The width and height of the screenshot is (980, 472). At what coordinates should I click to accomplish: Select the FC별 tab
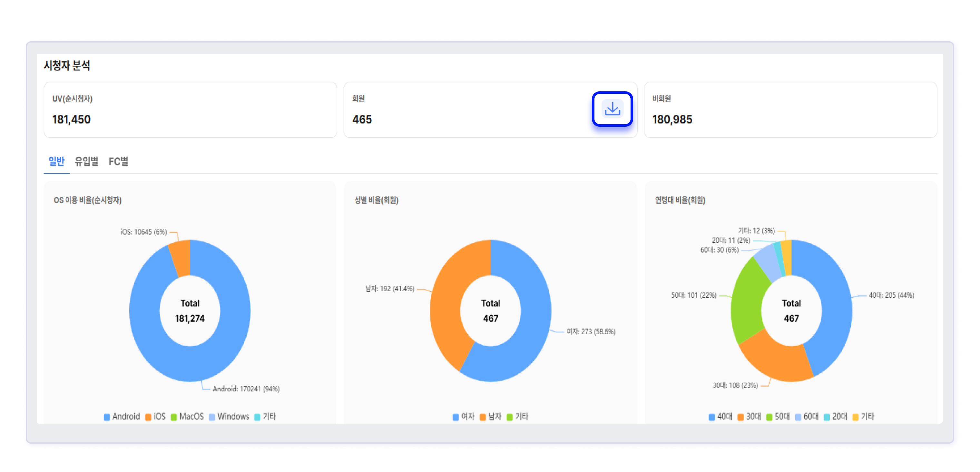[x=118, y=162]
